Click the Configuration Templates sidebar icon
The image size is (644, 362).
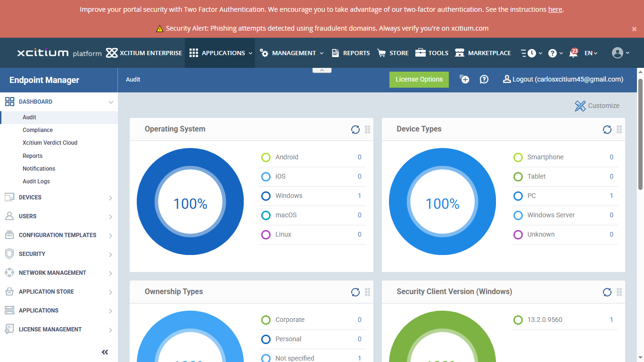(x=9, y=235)
